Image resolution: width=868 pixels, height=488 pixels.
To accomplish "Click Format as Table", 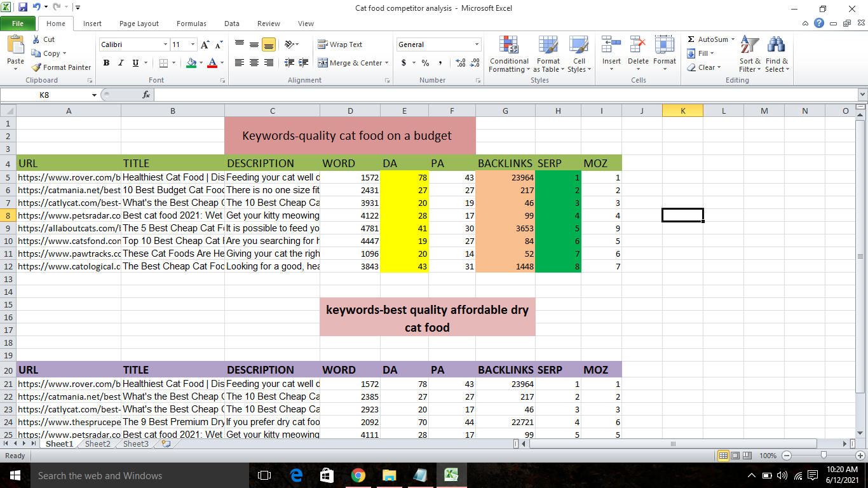I will pos(548,54).
